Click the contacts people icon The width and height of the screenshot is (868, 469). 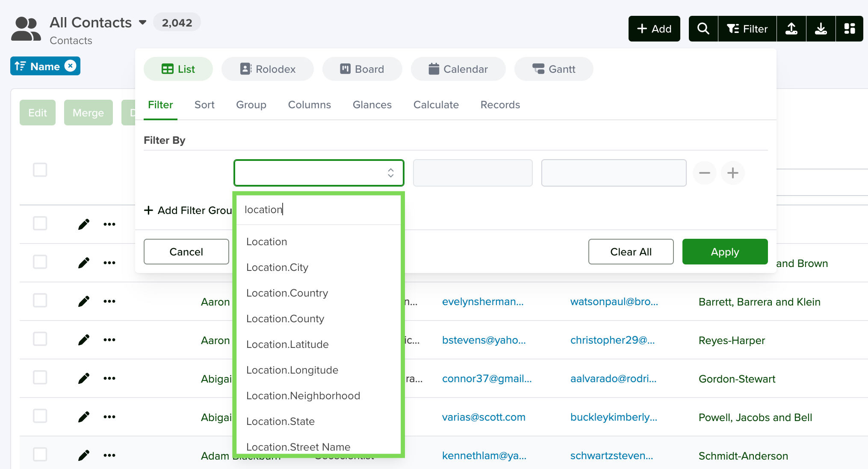pyautogui.click(x=26, y=29)
